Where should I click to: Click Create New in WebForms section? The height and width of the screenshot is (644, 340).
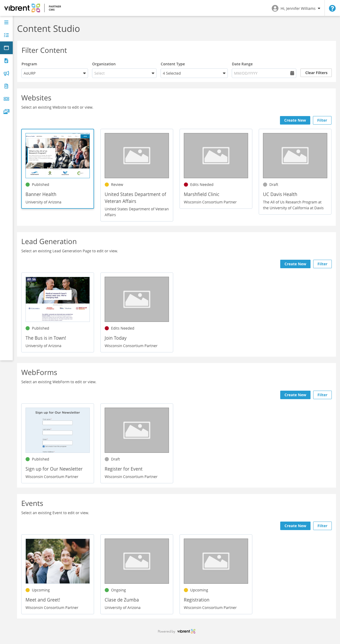click(x=295, y=395)
